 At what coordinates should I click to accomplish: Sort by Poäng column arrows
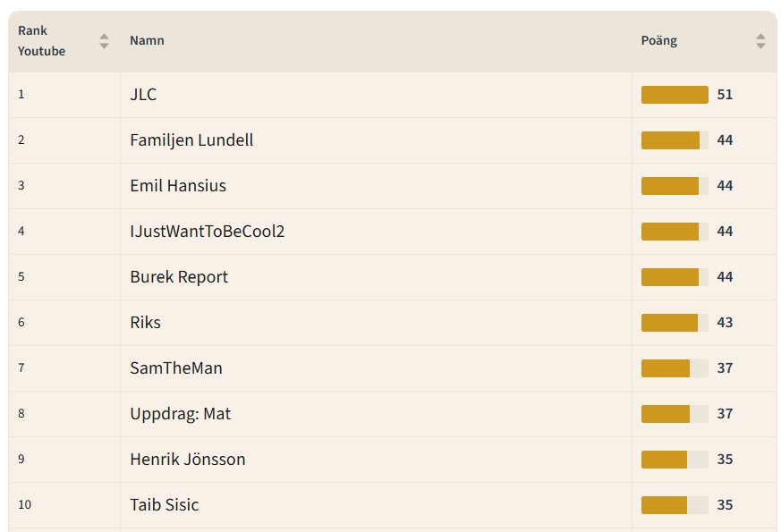pos(760,41)
